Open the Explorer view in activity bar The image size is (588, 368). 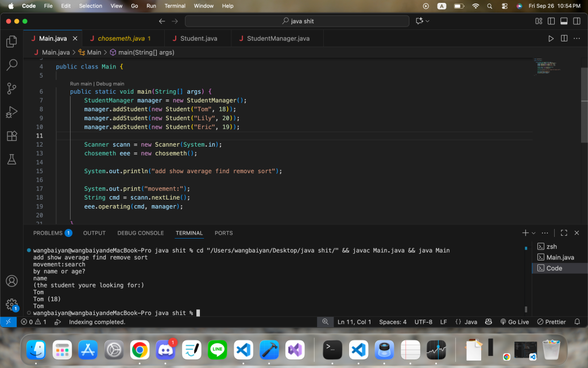point(11,41)
